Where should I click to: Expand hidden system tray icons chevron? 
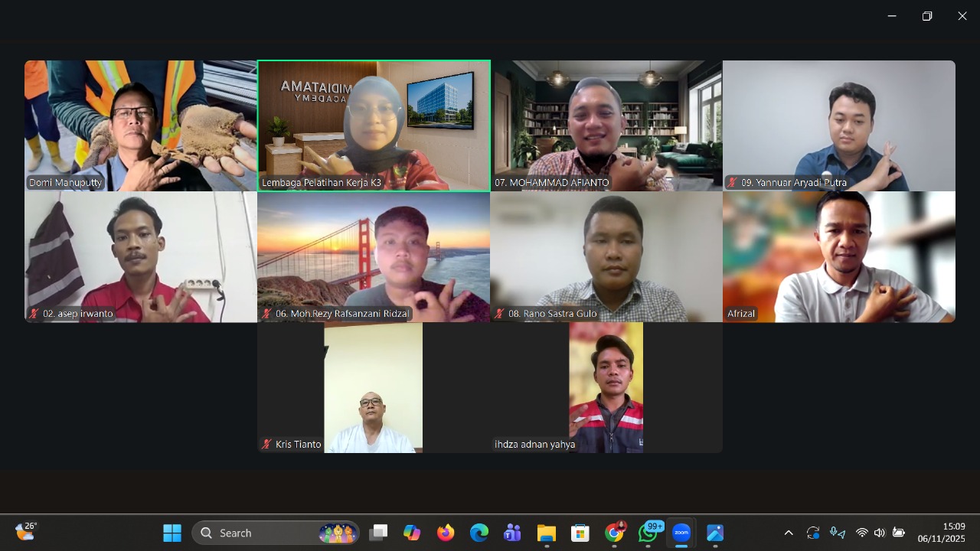click(x=789, y=533)
